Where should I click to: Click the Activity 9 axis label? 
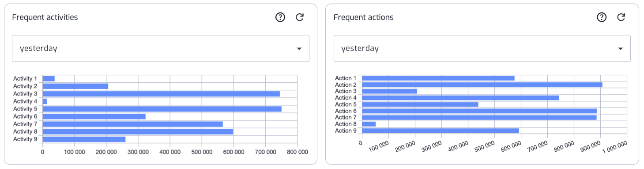click(26, 139)
